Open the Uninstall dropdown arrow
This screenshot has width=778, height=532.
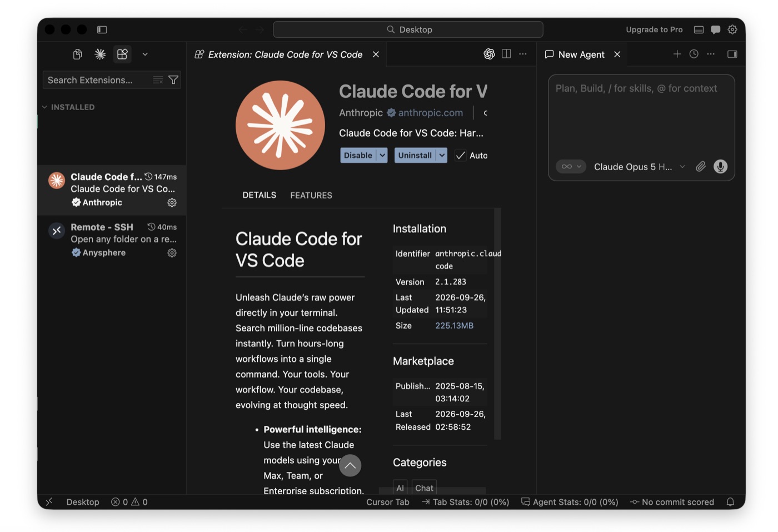point(442,156)
